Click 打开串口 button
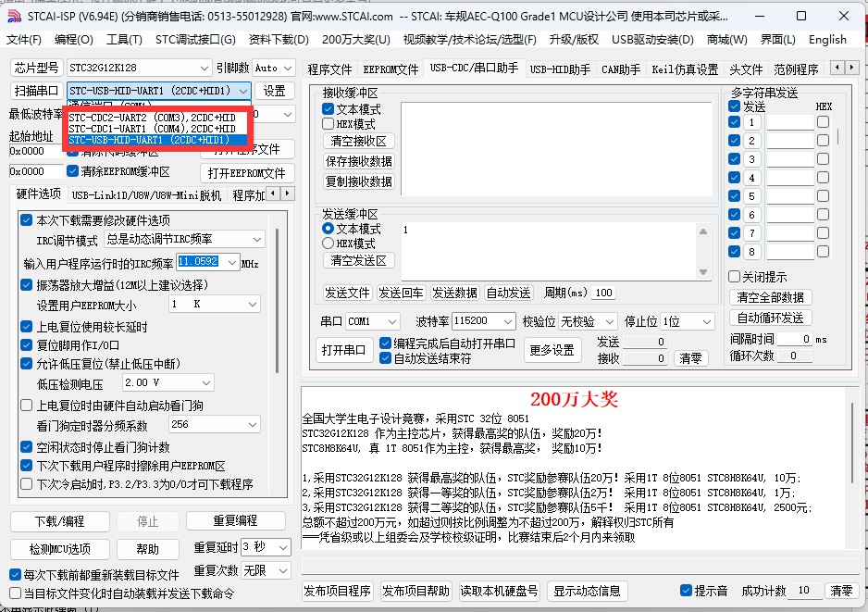Viewport: 868px width, 612px height. [x=343, y=350]
